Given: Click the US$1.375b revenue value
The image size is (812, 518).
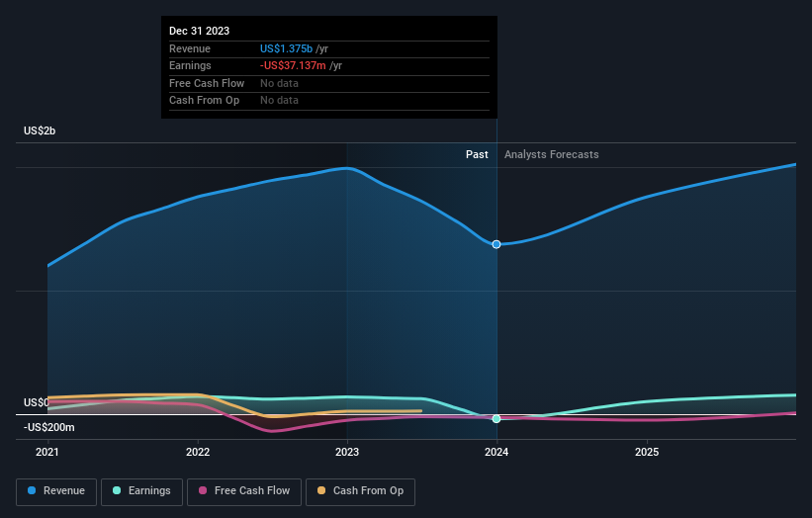Looking at the screenshot, I should [x=287, y=48].
